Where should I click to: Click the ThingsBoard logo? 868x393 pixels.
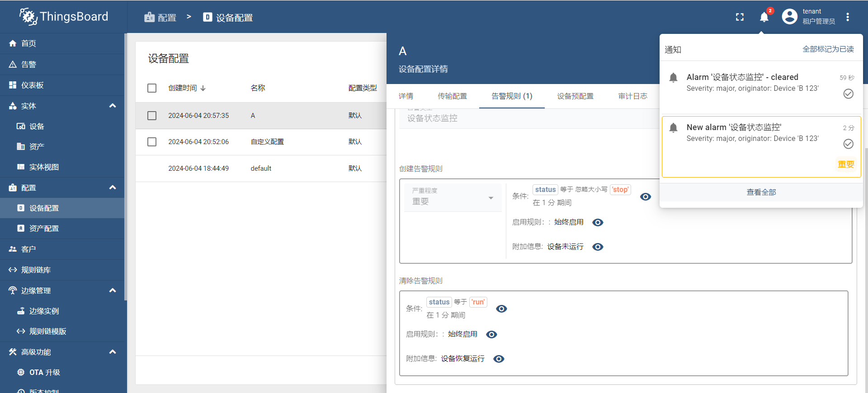[x=64, y=17]
